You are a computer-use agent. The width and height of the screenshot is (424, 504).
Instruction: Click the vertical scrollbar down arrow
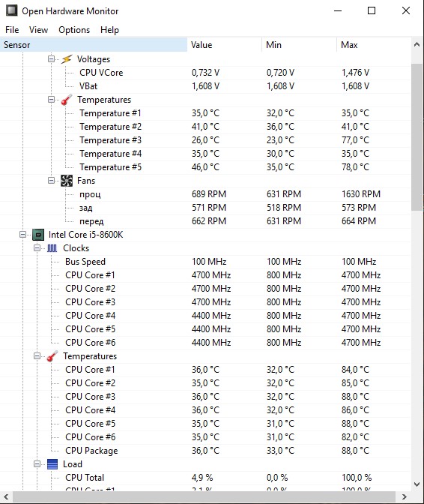417,484
